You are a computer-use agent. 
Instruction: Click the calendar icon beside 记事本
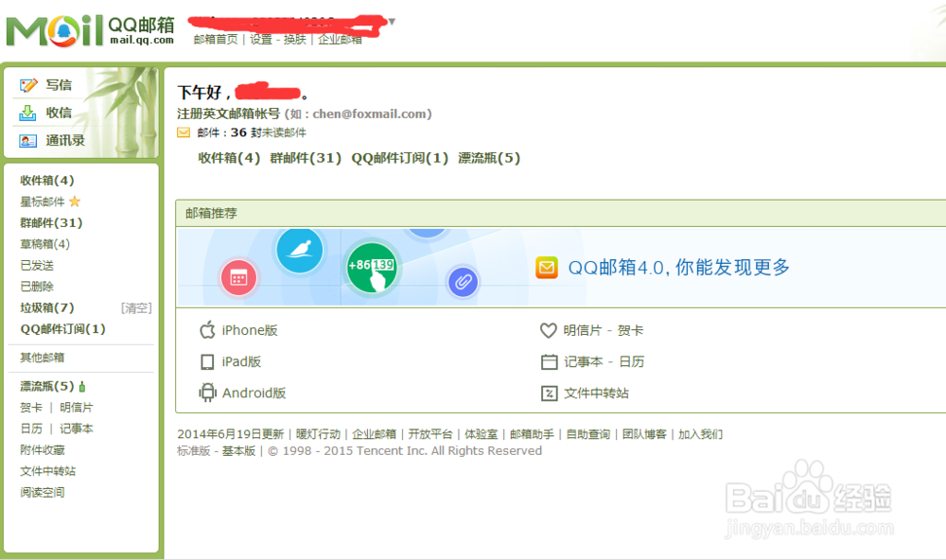[549, 361]
